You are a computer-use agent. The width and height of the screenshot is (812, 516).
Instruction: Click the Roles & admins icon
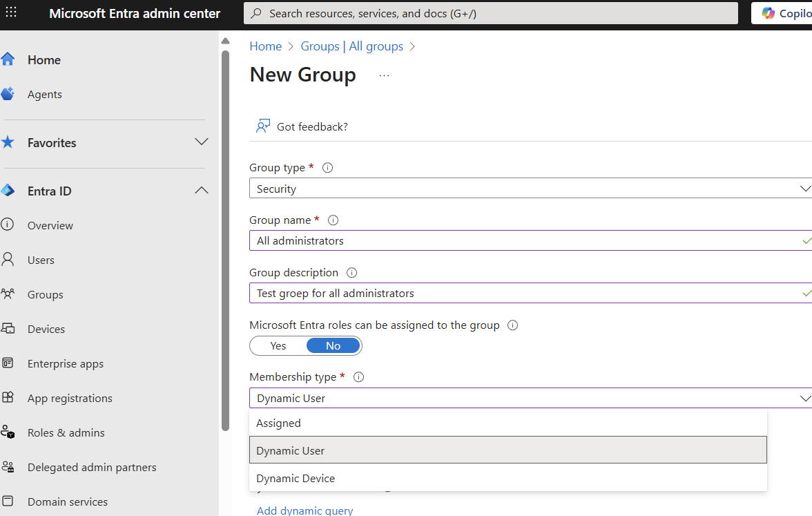8,432
